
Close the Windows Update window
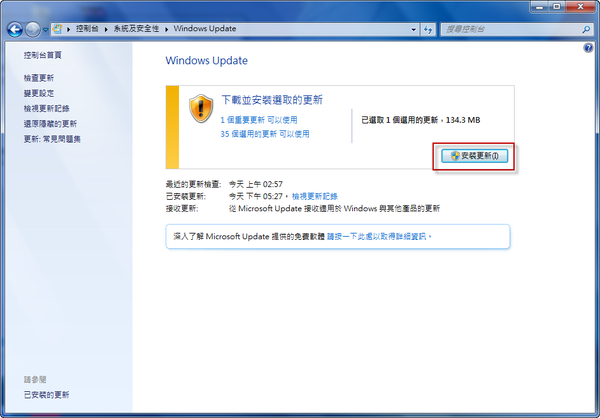click(x=580, y=7)
